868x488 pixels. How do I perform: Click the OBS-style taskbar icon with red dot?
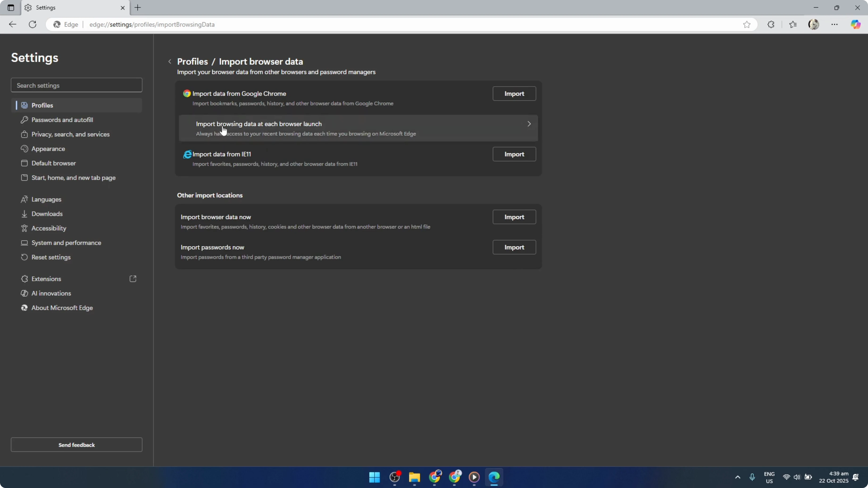pos(395,477)
